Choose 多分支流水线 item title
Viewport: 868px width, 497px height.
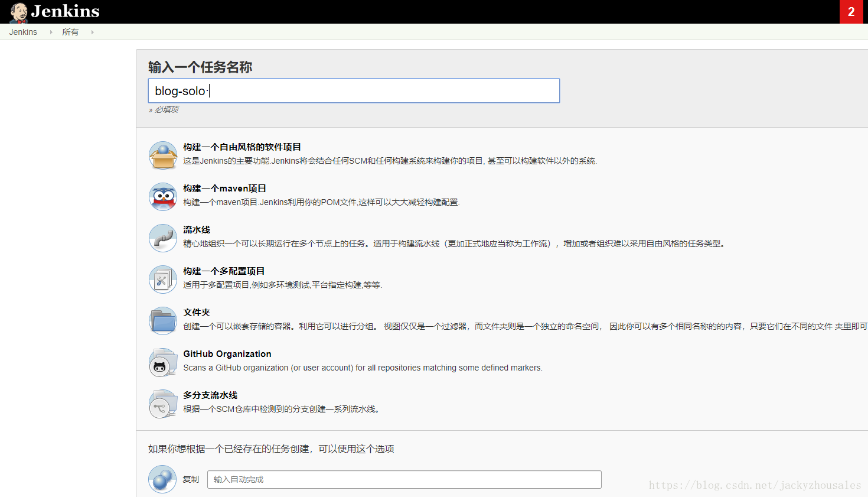click(210, 395)
